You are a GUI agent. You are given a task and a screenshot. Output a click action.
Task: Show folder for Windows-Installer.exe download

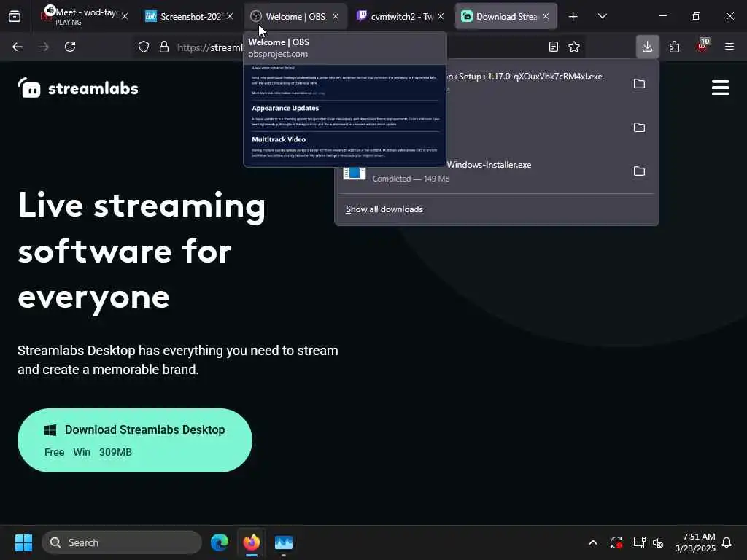tap(639, 171)
